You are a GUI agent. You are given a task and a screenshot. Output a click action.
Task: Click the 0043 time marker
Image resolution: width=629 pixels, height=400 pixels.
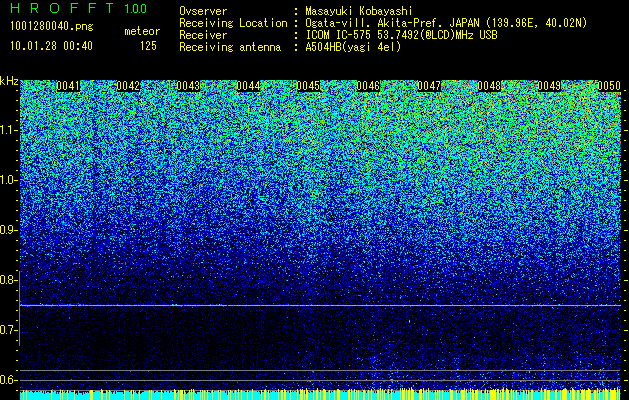coord(188,86)
